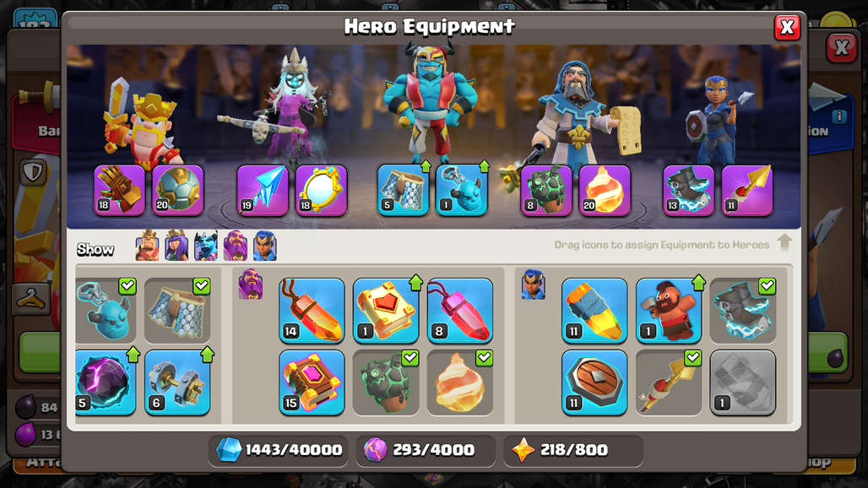Tap upgrade arrow on level 6 Noble Iron
Viewport: 868px width, 488px height.
click(208, 354)
